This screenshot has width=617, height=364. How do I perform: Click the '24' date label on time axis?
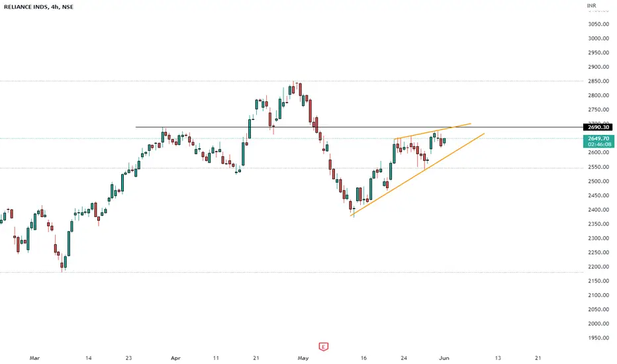(404, 358)
